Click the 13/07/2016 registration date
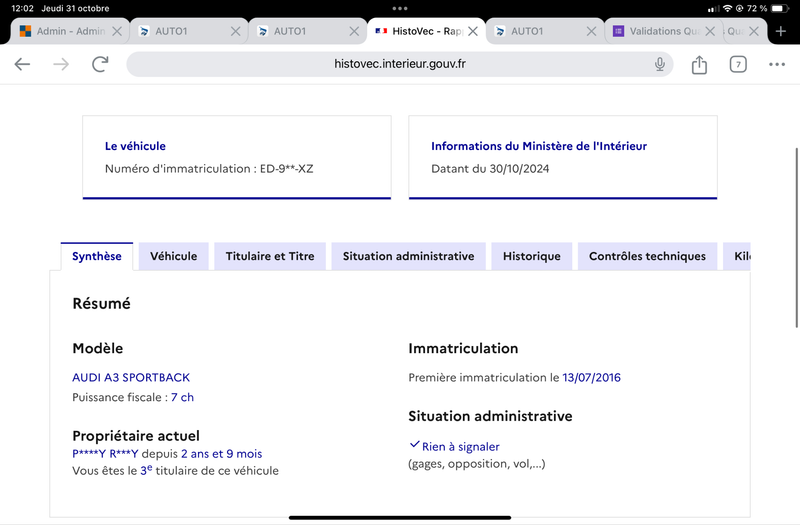Viewport: 800px width, 525px height. [591, 378]
